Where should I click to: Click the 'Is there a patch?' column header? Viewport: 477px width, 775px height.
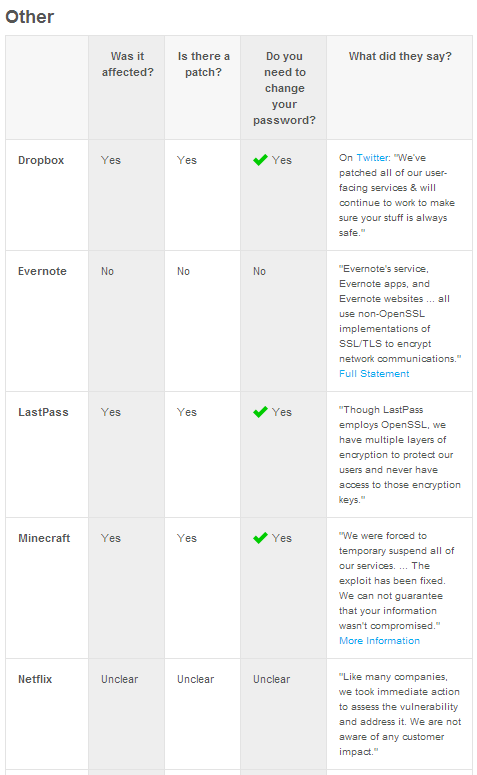pyautogui.click(x=204, y=64)
